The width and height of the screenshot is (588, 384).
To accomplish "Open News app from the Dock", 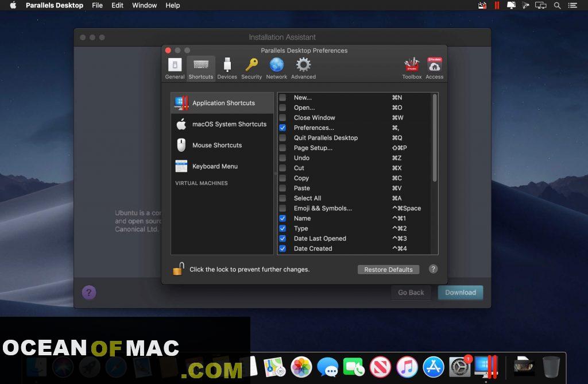I will point(380,367).
